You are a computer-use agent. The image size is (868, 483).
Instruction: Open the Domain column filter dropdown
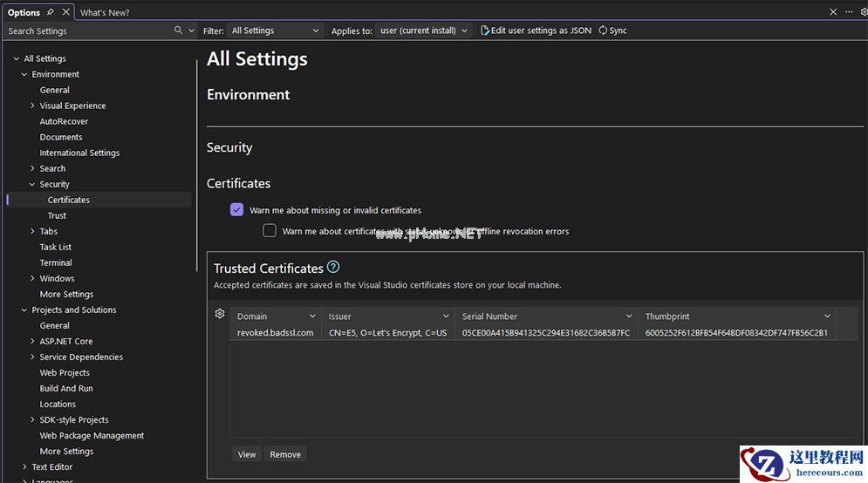[x=312, y=316]
